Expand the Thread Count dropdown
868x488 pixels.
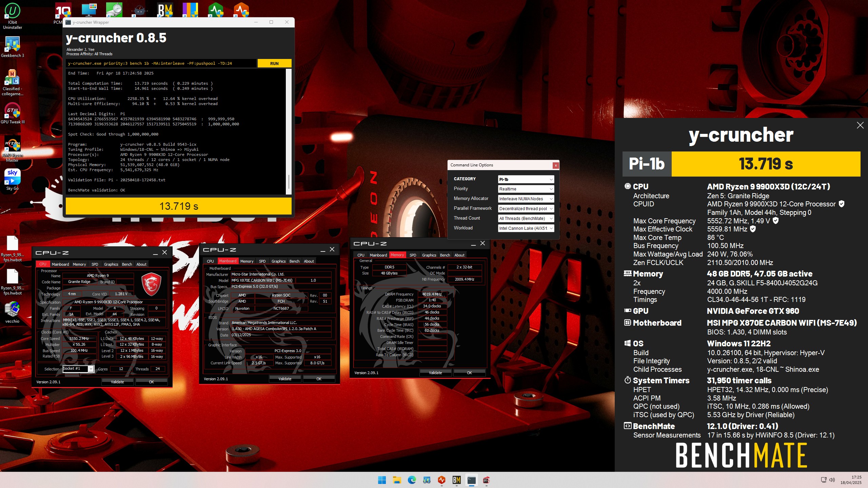[x=526, y=219]
